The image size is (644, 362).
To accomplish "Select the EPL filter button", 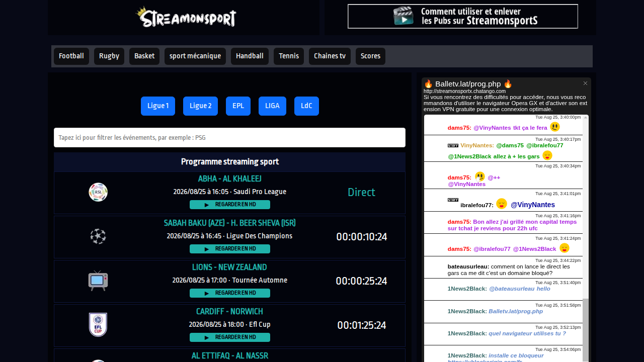I will coord(238,106).
